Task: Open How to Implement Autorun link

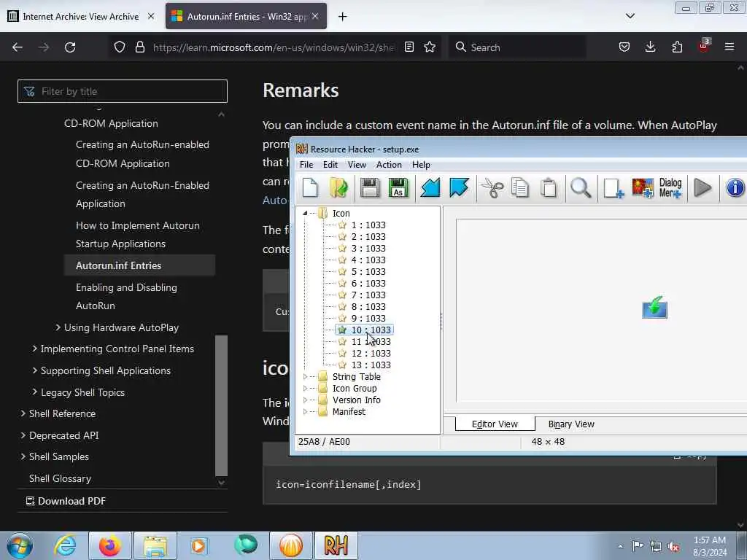Action: [x=138, y=235]
